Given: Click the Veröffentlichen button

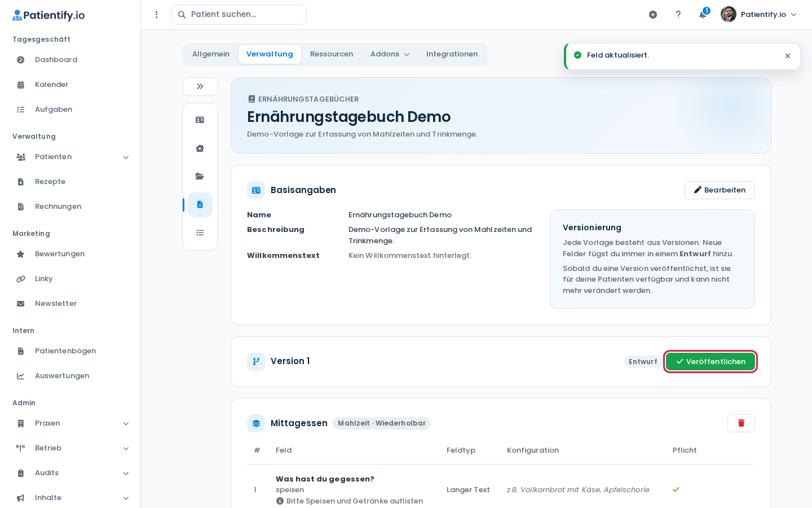Looking at the screenshot, I should pos(710,362).
